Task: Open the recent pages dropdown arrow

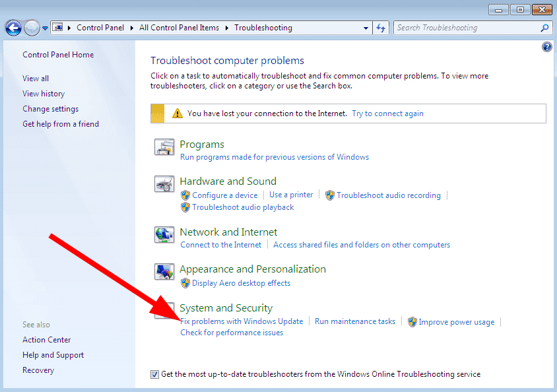Action: (45, 28)
